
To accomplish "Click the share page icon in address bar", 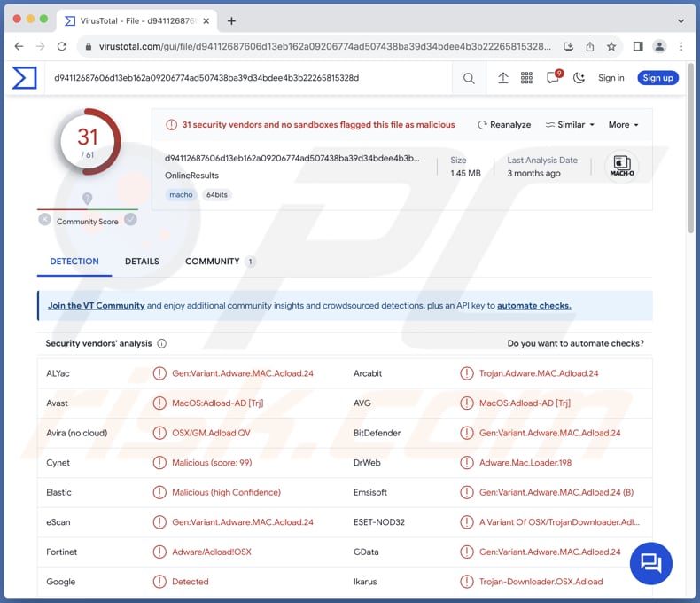I will (590, 46).
